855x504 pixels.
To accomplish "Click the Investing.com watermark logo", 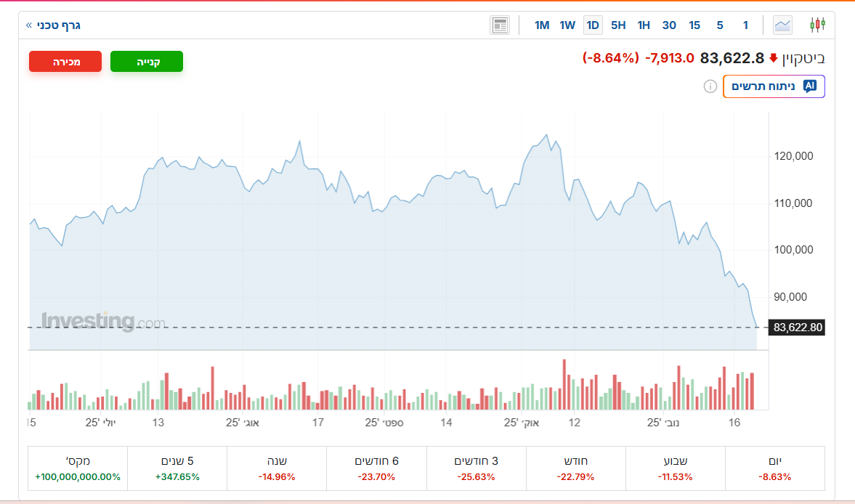I will click(103, 321).
